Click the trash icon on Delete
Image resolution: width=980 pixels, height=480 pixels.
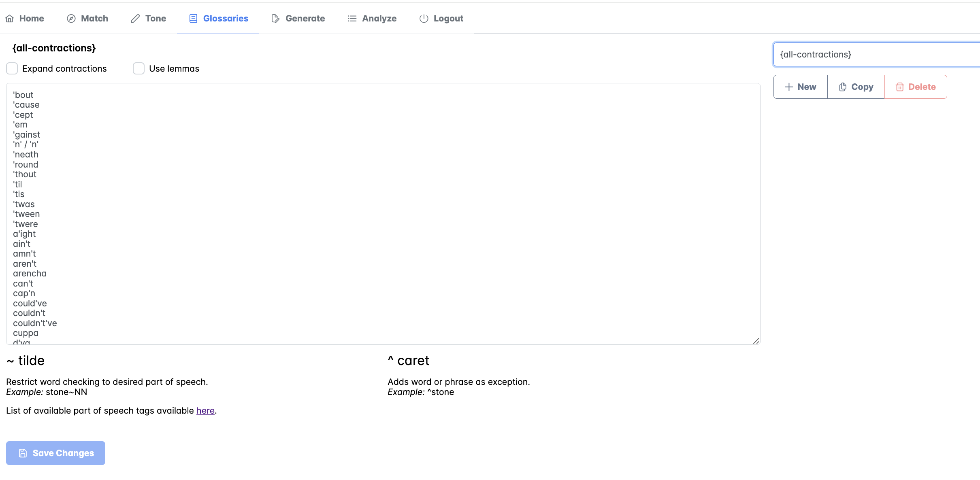click(x=899, y=87)
